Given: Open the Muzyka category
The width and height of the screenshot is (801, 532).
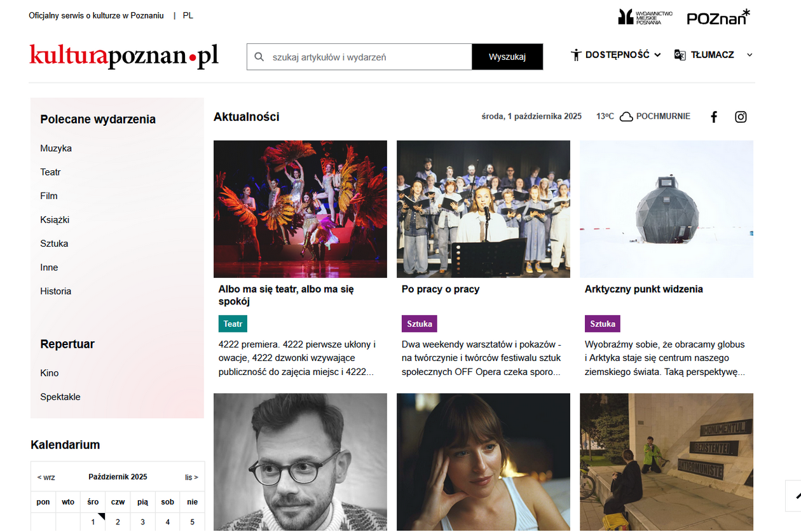Looking at the screenshot, I should click(56, 148).
